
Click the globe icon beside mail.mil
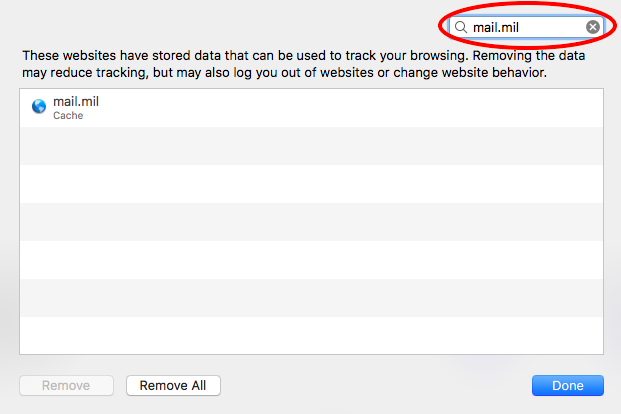click(x=39, y=108)
